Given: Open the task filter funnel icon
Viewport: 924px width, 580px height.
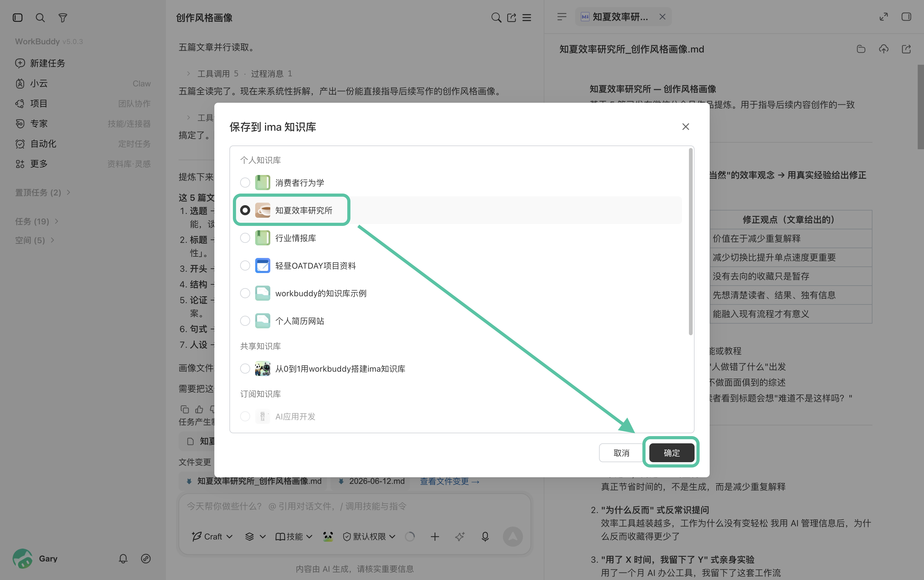Looking at the screenshot, I should 63,18.
